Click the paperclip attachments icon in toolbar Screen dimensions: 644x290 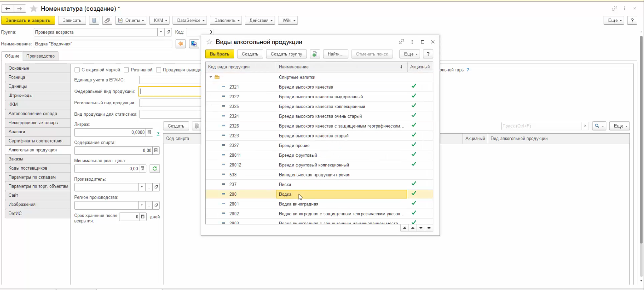point(107,20)
